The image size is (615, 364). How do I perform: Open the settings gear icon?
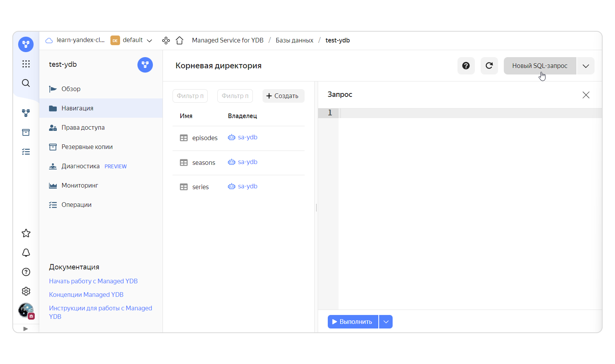[x=26, y=291]
